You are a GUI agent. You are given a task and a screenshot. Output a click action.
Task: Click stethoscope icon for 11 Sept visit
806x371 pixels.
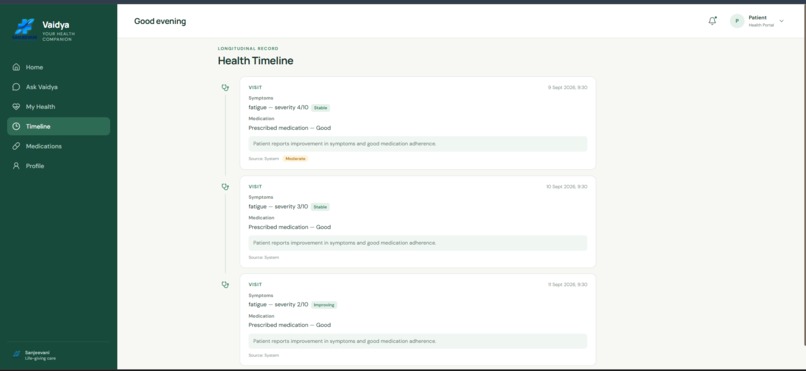coord(225,285)
